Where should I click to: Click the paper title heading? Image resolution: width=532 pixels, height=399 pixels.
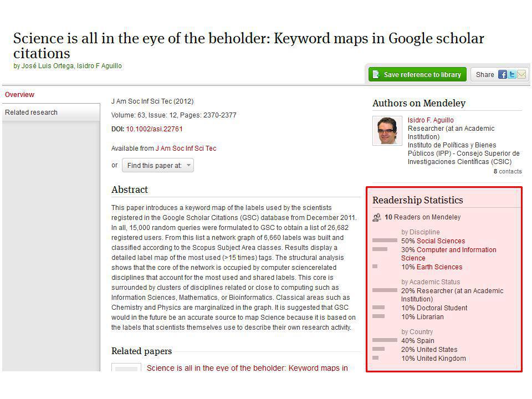click(249, 46)
